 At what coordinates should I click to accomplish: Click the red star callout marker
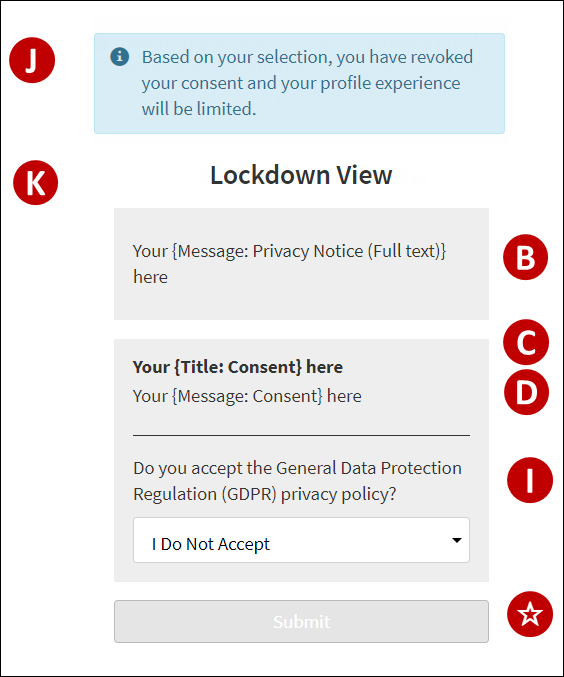click(x=530, y=614)
